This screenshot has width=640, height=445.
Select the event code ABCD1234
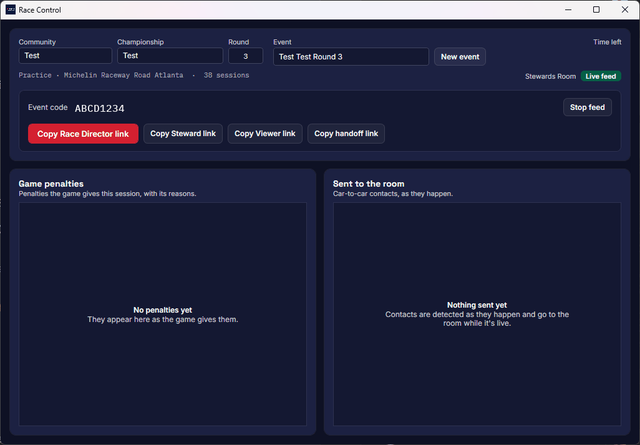(100, 109)
